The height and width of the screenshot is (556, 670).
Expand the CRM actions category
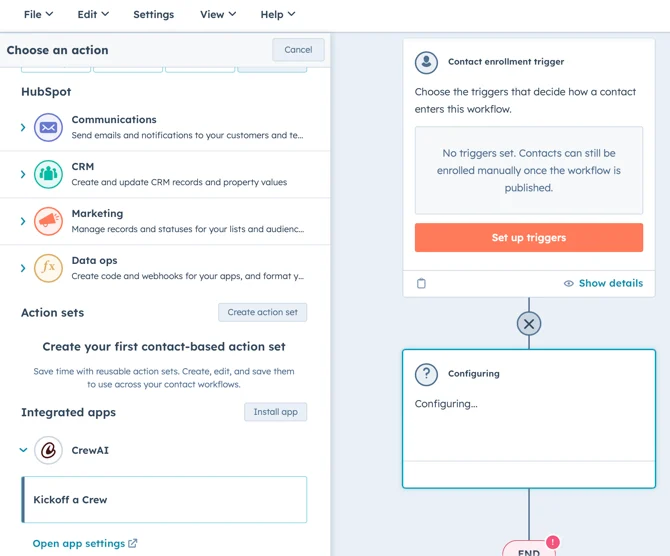pyautogui.click(x=23, y=174)
